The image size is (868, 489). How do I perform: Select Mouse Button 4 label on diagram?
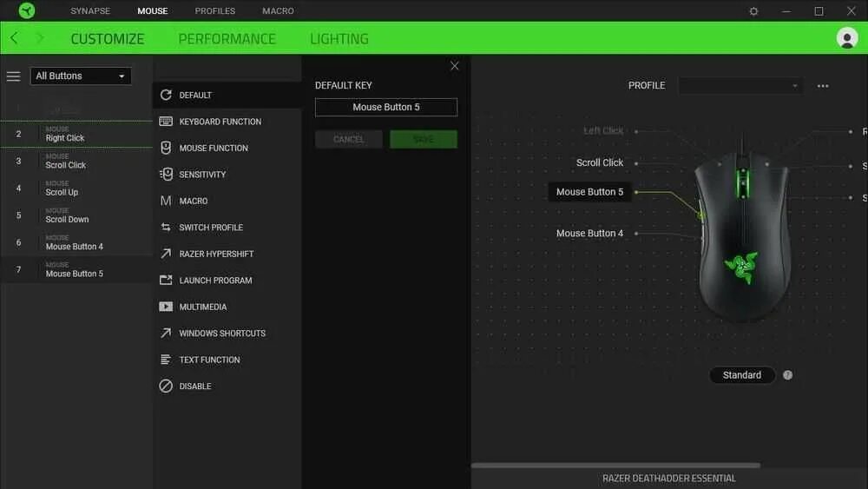point(589,233)
